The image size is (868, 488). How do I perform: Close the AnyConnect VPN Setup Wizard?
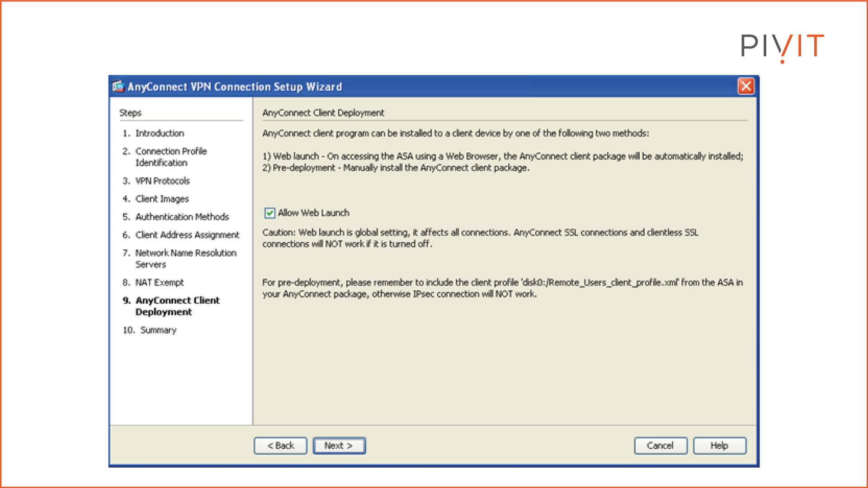click(746, 86)
